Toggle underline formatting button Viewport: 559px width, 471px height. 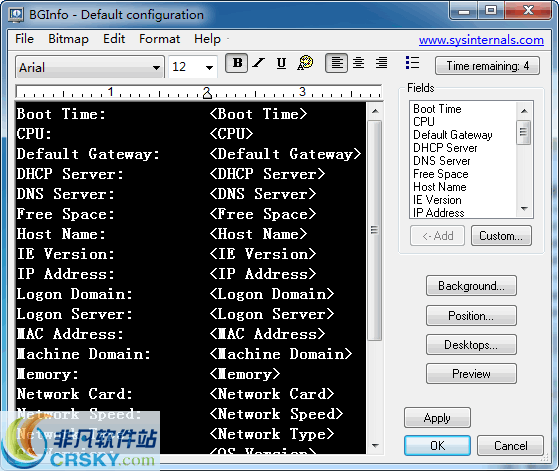(x=281, y=63)
